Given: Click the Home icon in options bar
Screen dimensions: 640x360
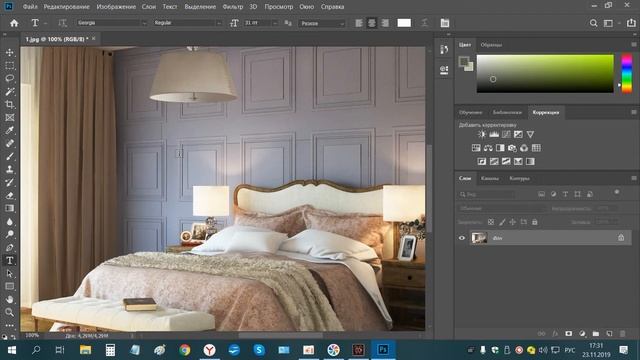Looking at the screenshot, I should (14, 23).
